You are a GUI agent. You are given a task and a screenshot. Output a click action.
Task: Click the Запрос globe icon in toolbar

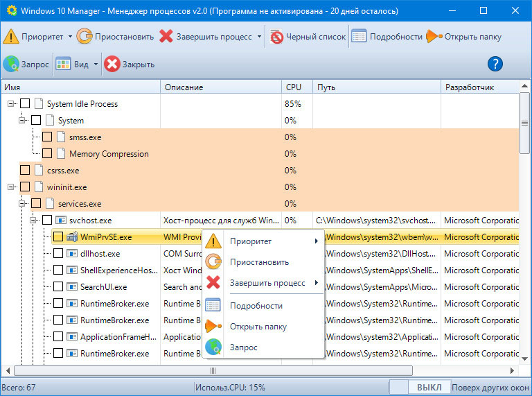click(x=11, y=64)
